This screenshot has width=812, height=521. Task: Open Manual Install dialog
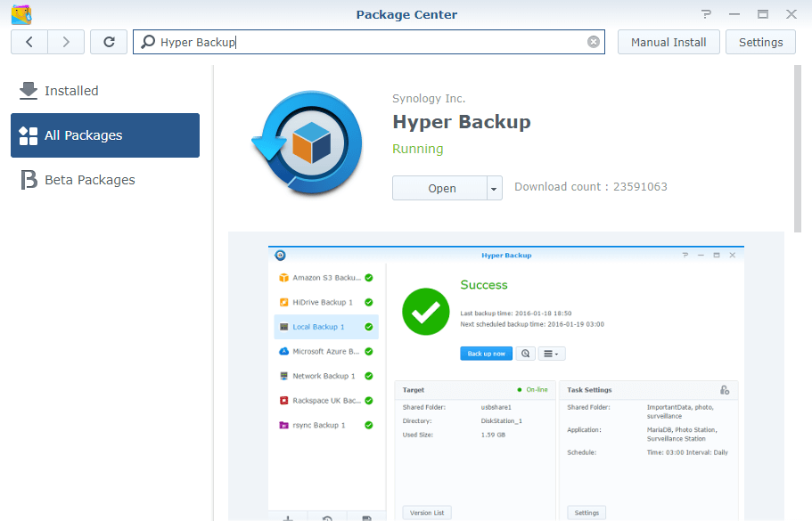click(x=668, y=42)
